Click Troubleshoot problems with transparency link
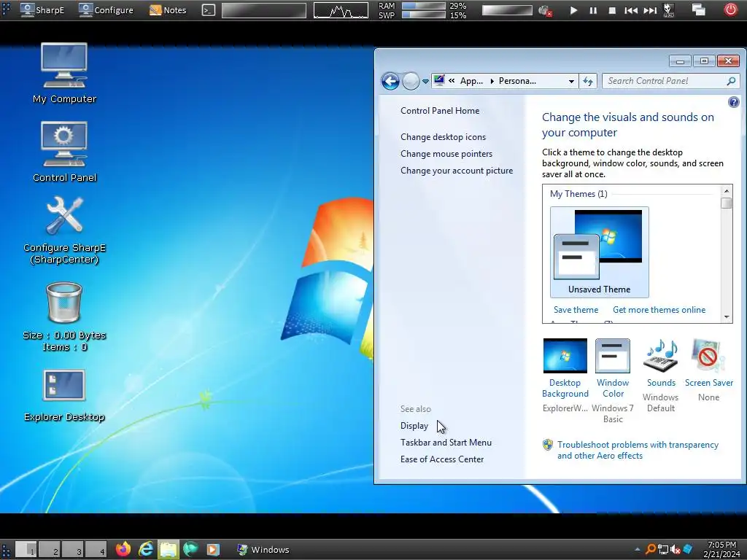Image resolution: width=747 pixels, height=560 pixels. tap(638, 450)
